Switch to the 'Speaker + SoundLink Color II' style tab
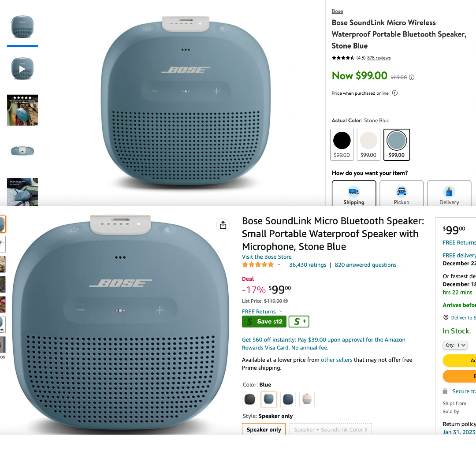Screen dimensions: 476x476 point(331,429)
